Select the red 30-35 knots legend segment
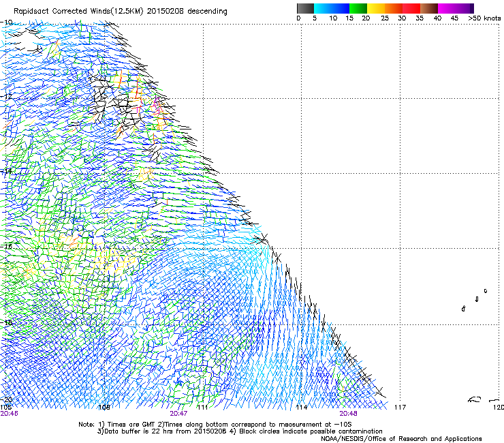 pyautogui.click(x=411, y=8)
